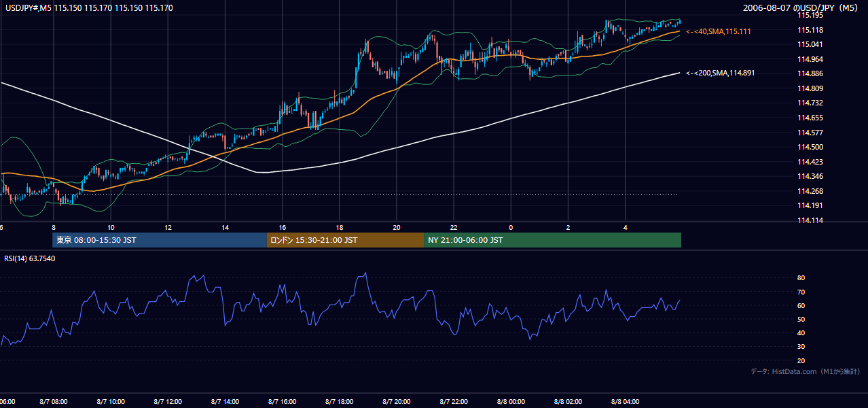The image size is (868, 408).
Task: Click price axis value 115.041
Action: [x=810, y=44]
